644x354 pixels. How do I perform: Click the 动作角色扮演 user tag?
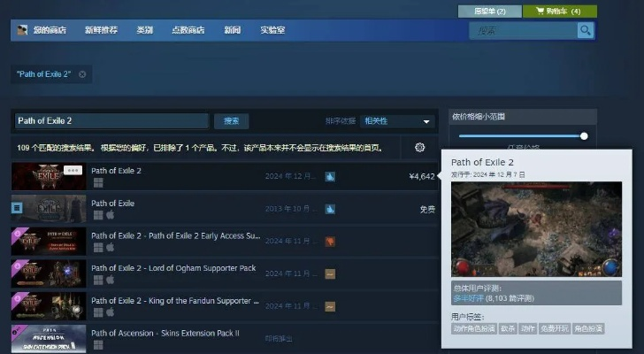[x=474, y=328]
